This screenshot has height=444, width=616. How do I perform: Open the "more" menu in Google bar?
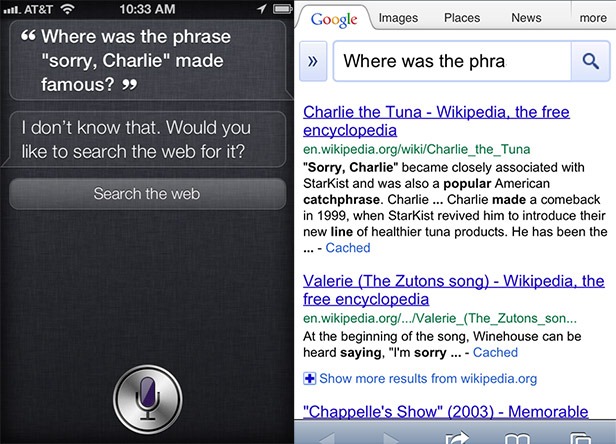point(592,18)
